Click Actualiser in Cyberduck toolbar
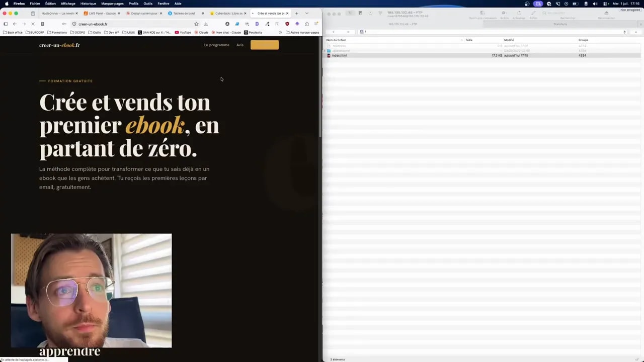 click(x=519, y=14)
